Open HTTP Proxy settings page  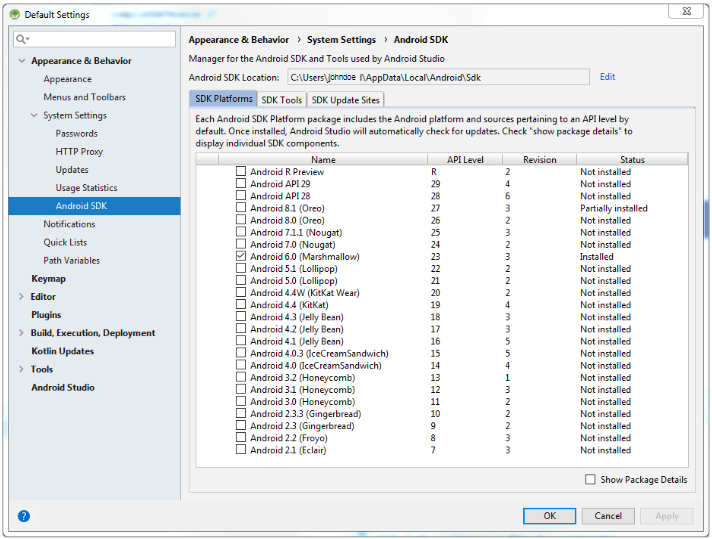tap(79, 151)
